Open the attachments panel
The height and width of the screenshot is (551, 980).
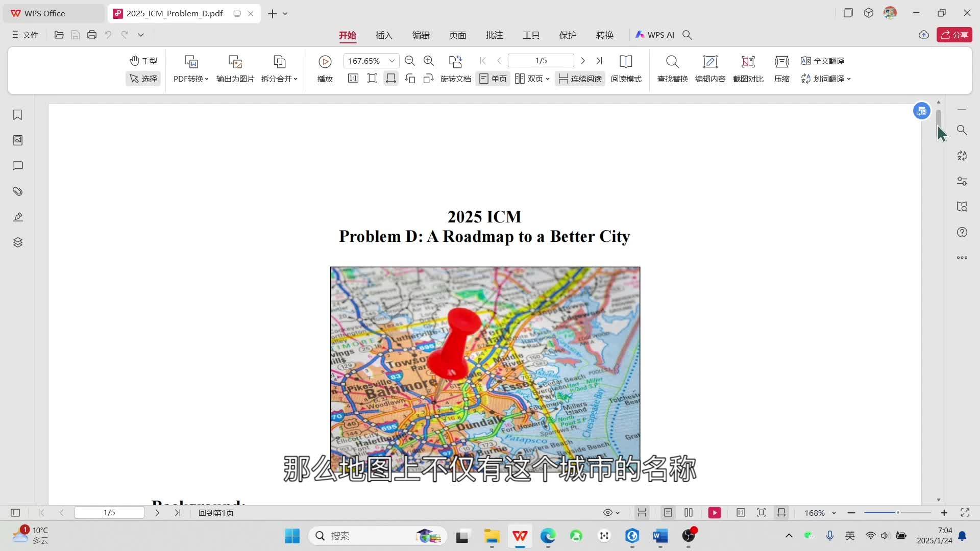(17, 191)
